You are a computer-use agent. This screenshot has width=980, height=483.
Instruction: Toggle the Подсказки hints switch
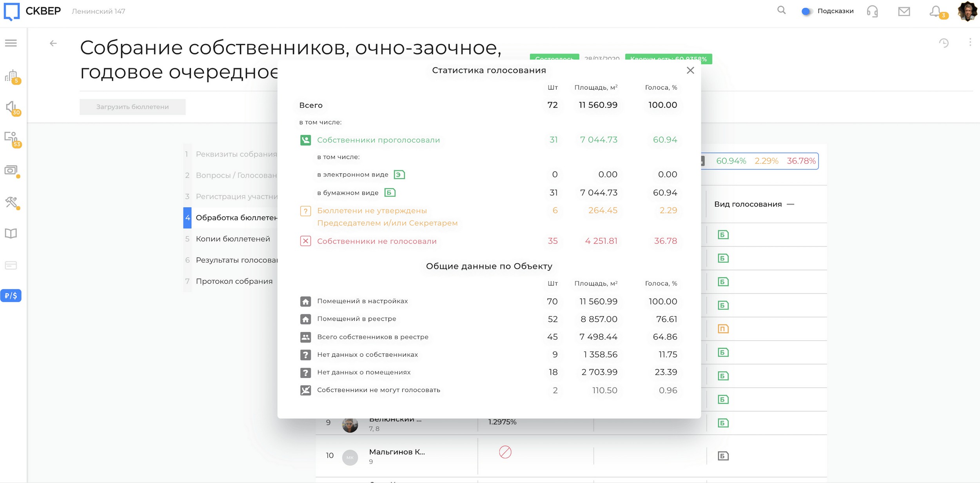point(806,11)
